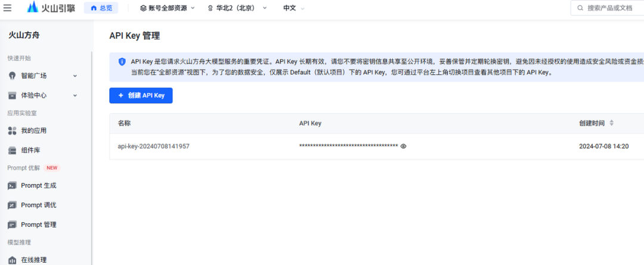Click the info shield icon in notice
The image size is (644, 265).
click(122, 61)
